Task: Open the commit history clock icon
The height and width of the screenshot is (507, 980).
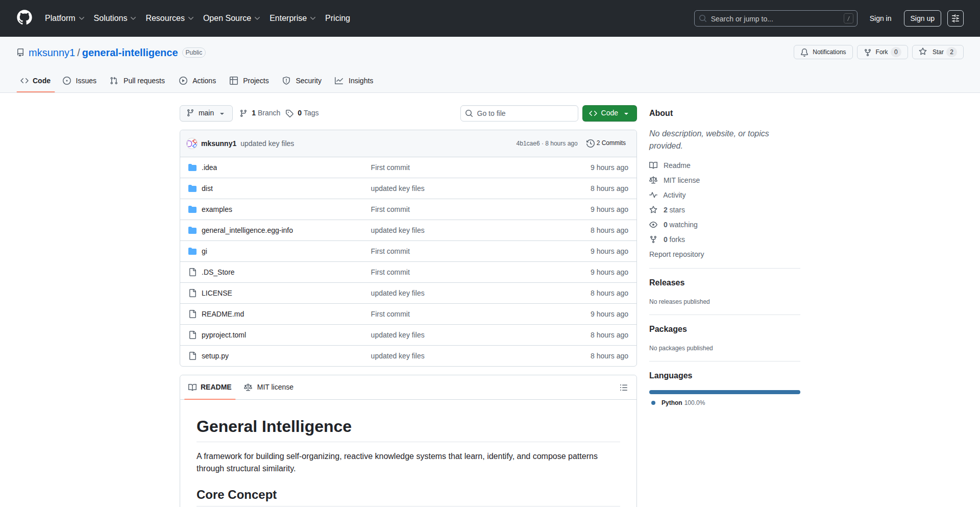Action: pos(590,143)
